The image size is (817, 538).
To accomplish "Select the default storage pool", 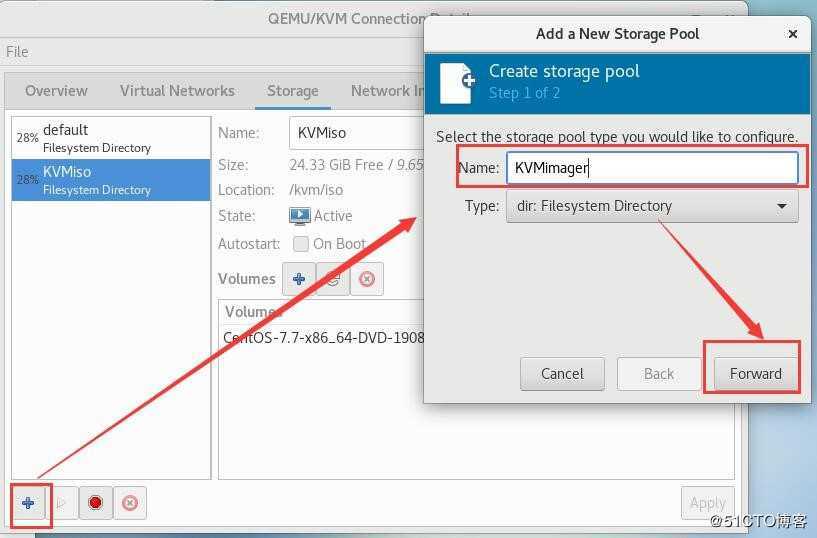I will tap(111, 138).
